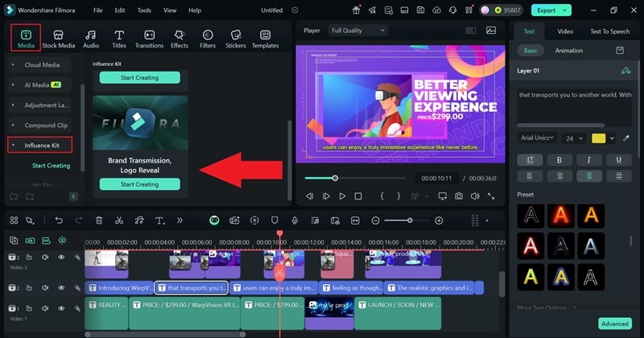Screen dimensions: 644x338
Task: Open the voiceover microphone tool
Action: [x=295, y=221]
